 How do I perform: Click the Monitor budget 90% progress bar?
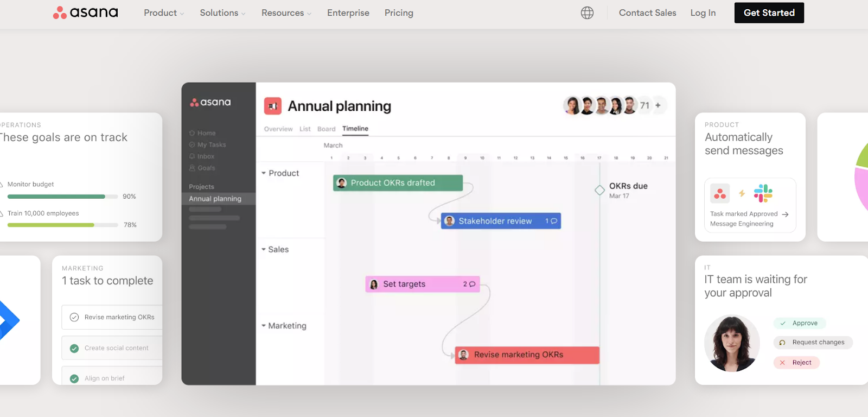pos(63,197)
